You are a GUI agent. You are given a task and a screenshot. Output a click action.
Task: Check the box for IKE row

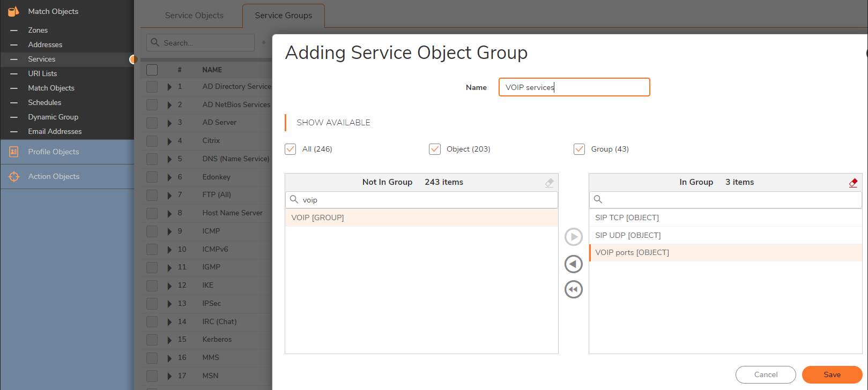[152, 286]
